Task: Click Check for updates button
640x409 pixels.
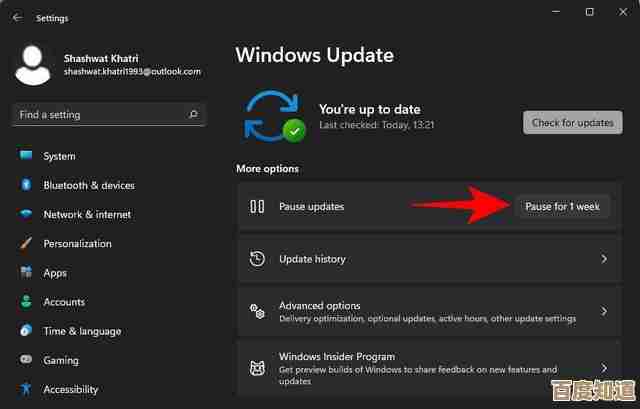Action: tap(573, 122)
